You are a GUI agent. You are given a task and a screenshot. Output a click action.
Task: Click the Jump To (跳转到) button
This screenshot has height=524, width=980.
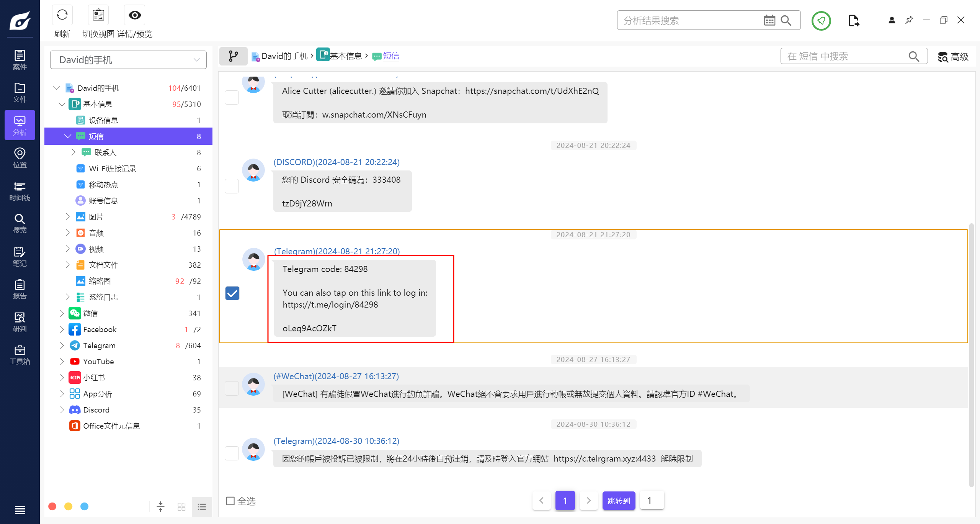tap(619, 501)
